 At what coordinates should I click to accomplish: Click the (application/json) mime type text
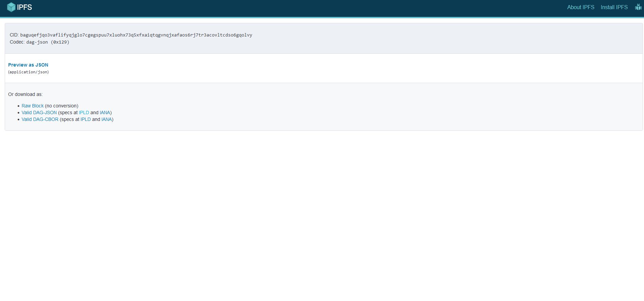(28, 72)
